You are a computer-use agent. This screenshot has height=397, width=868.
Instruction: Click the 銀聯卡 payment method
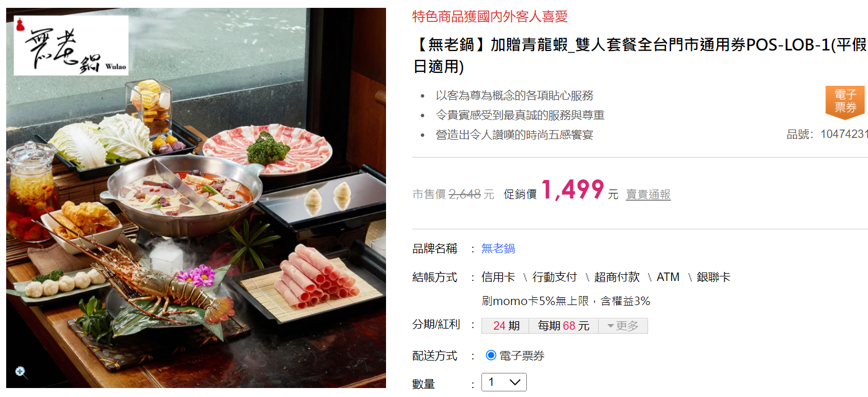(x=714, y=277)
